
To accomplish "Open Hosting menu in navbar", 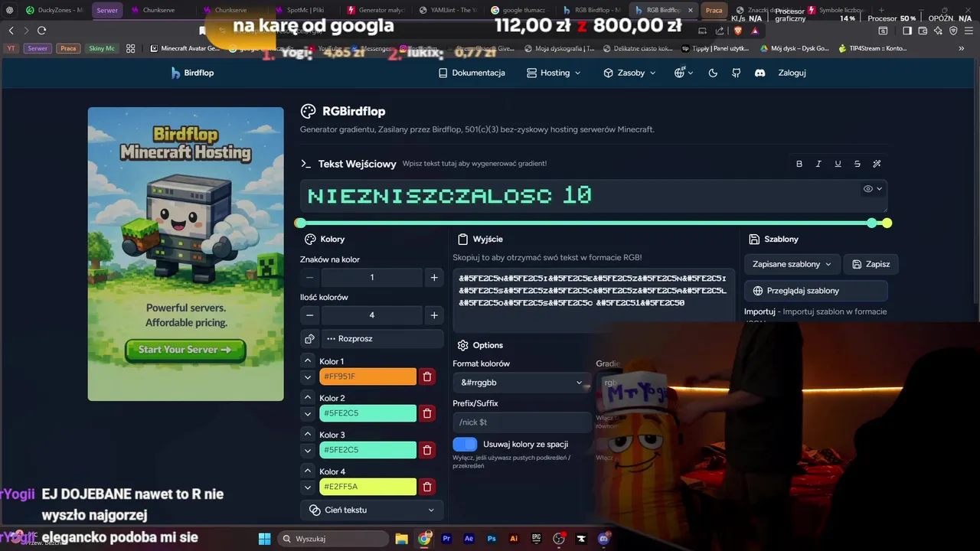I will pos(554,73).
